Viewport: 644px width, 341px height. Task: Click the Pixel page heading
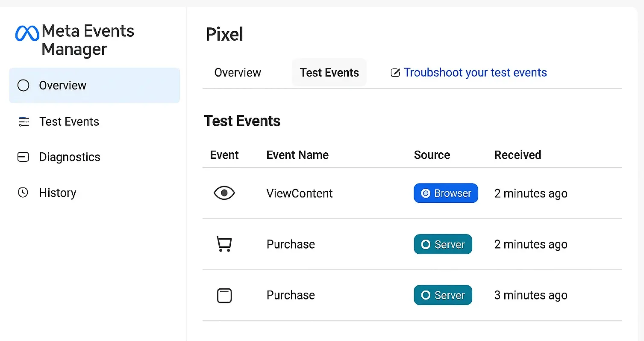[224, 35]
